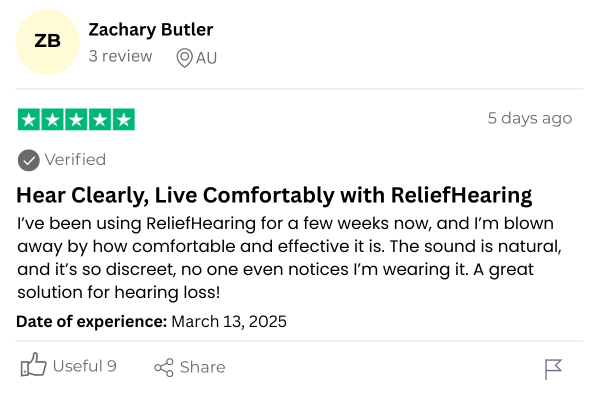Image resolution: width=600 pixels, height=400 pixels.
Task: Click the thumbs-up Useful icon
Action: click(x=34, y=366)
